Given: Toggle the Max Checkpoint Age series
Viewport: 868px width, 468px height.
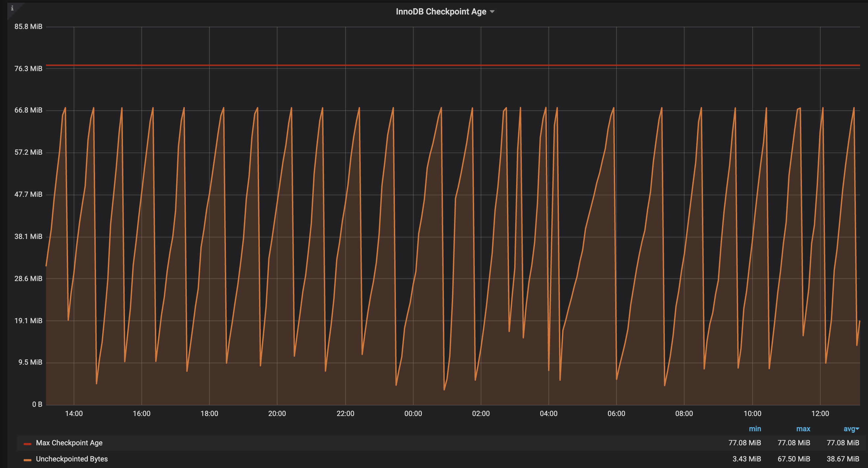Looking at the screenshot, I should (69, 443).
